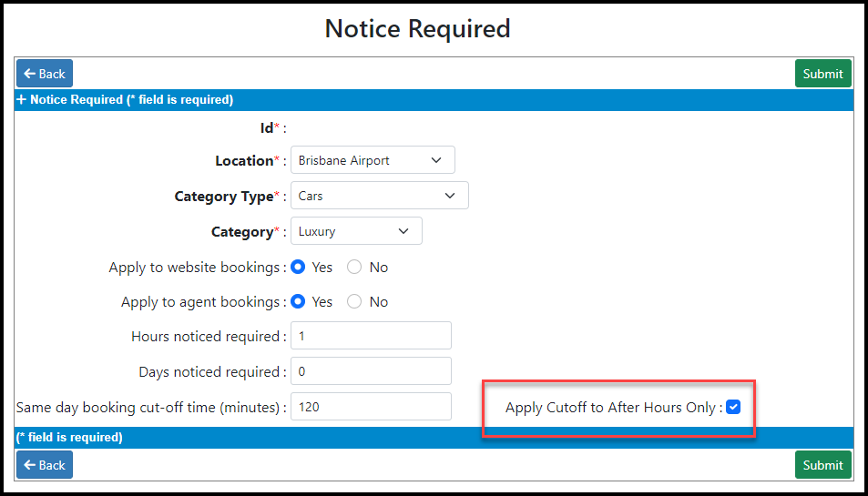This screenshot has width=868, height=496.
Task: Click the top Submit button
Action: point(823,74)
